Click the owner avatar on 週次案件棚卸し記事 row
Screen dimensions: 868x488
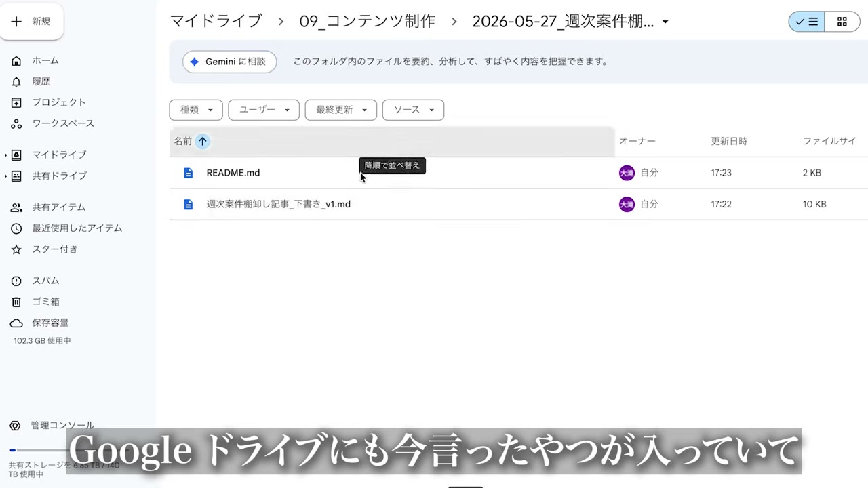point(627,204)
